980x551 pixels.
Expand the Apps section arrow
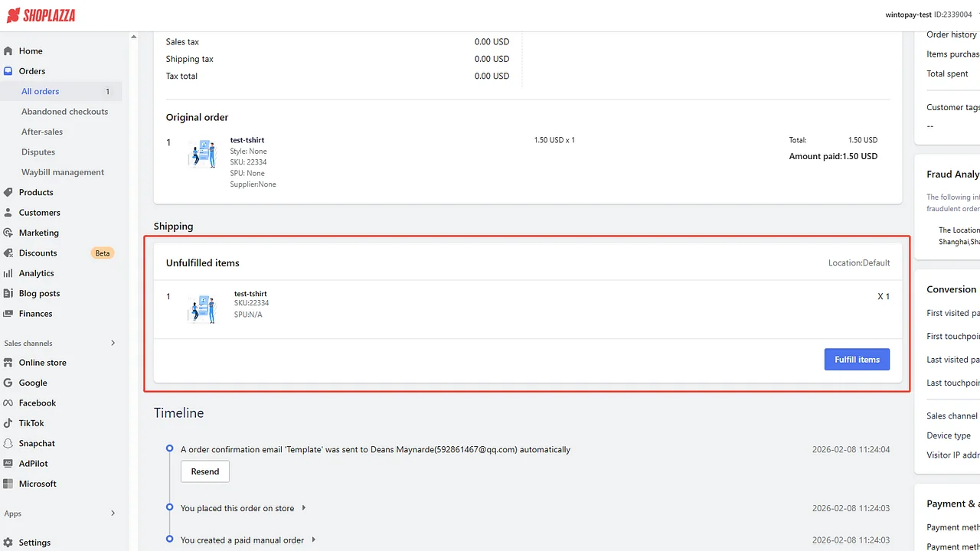point(113,514)
